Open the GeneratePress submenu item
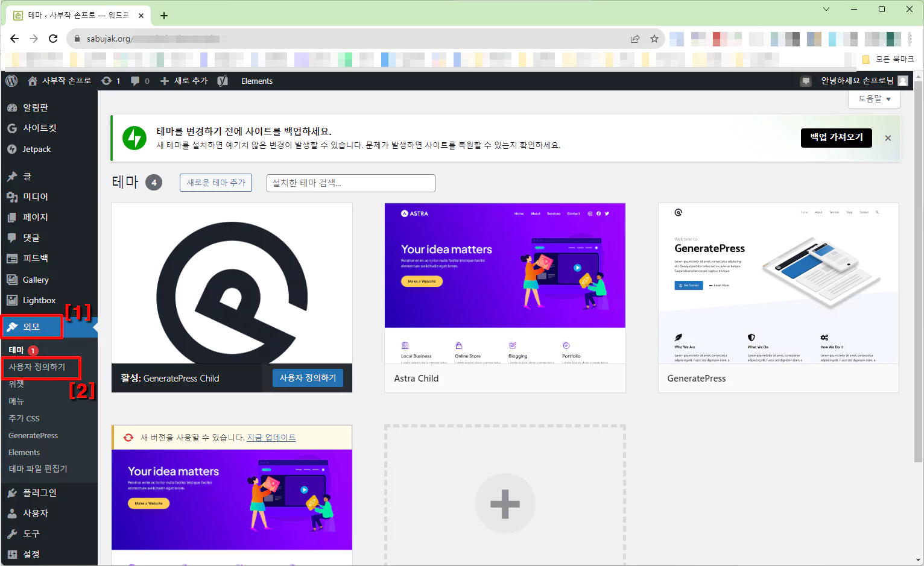 [x=33, y=435]
